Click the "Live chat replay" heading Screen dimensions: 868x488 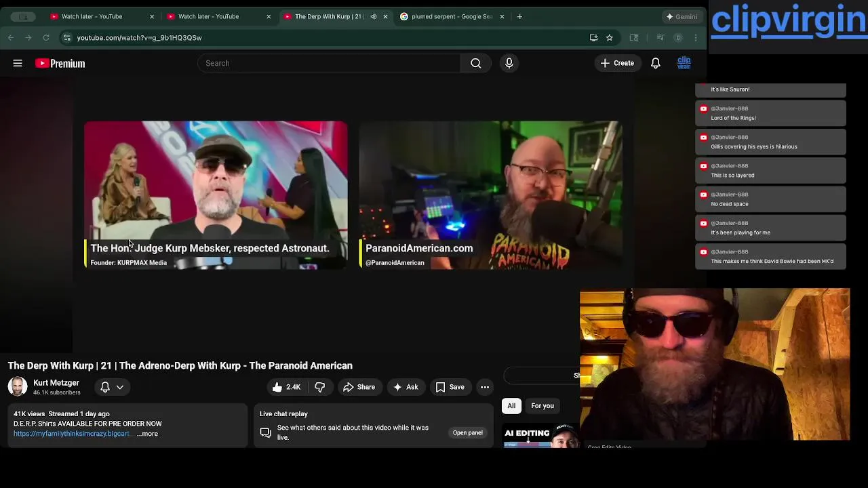tap(283, 414)
